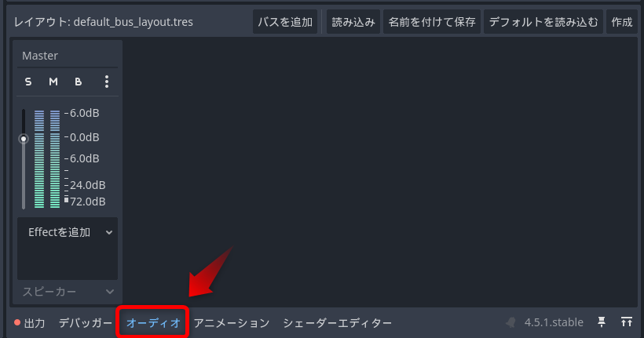
Task: Click the 作成 button
Action: 622,22
